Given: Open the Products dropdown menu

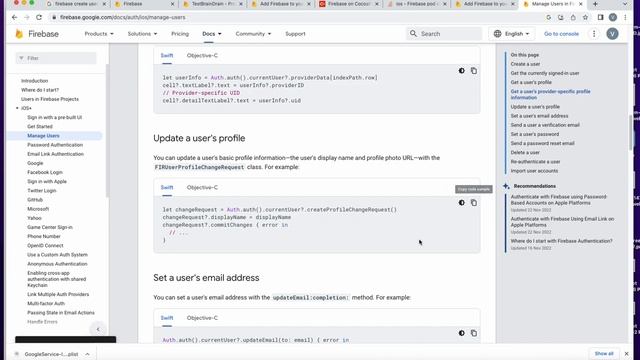Looking at the screenshot, I should (x=99, y=34).
